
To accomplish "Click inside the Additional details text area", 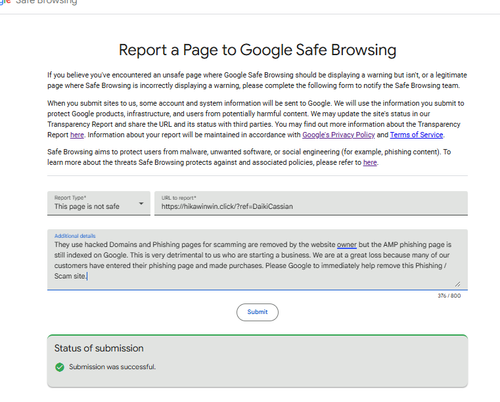I will pos(257,259).
